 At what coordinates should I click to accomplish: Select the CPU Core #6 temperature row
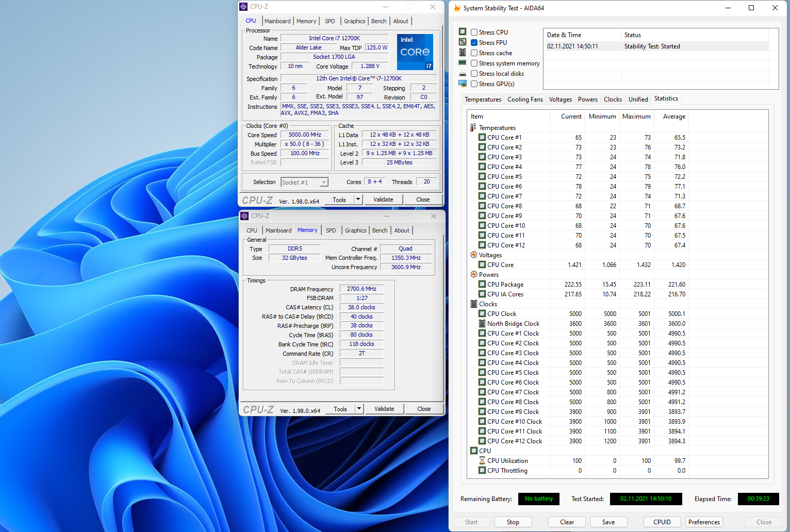tap(504, 187)
